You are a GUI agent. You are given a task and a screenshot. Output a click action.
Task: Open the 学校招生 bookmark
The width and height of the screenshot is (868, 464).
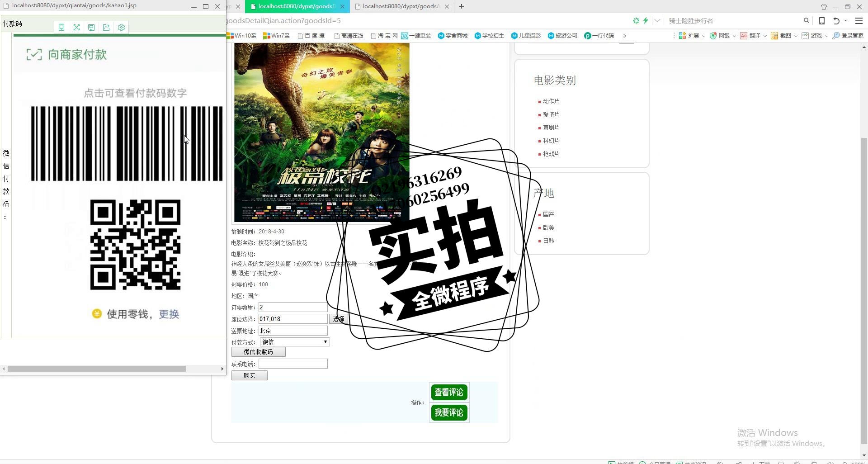489,36
